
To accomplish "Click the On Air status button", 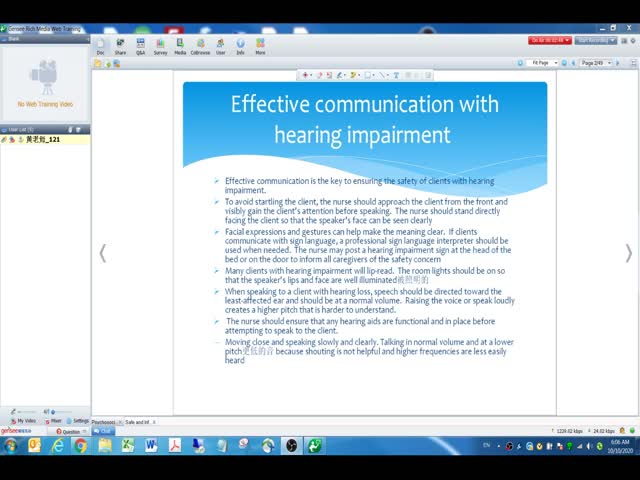I will pos(549,40).
